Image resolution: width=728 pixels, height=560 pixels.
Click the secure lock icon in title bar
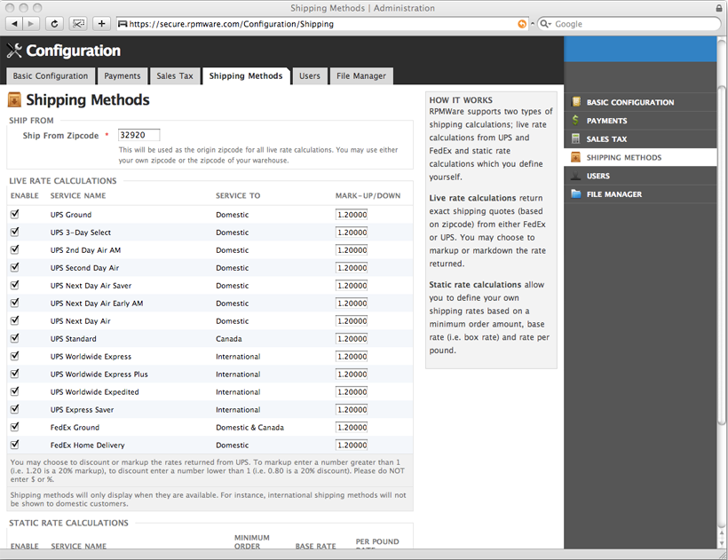click(719, 8)
